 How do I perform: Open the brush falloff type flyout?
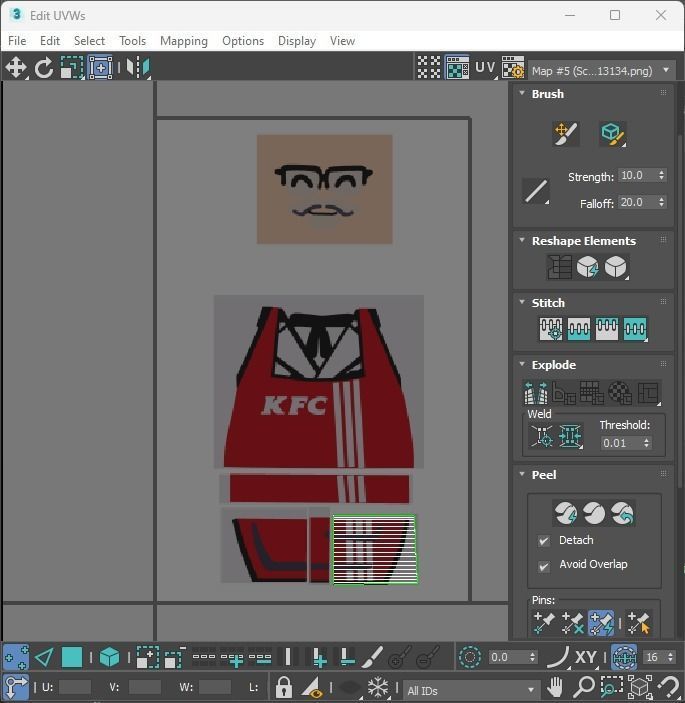(536, 191)
